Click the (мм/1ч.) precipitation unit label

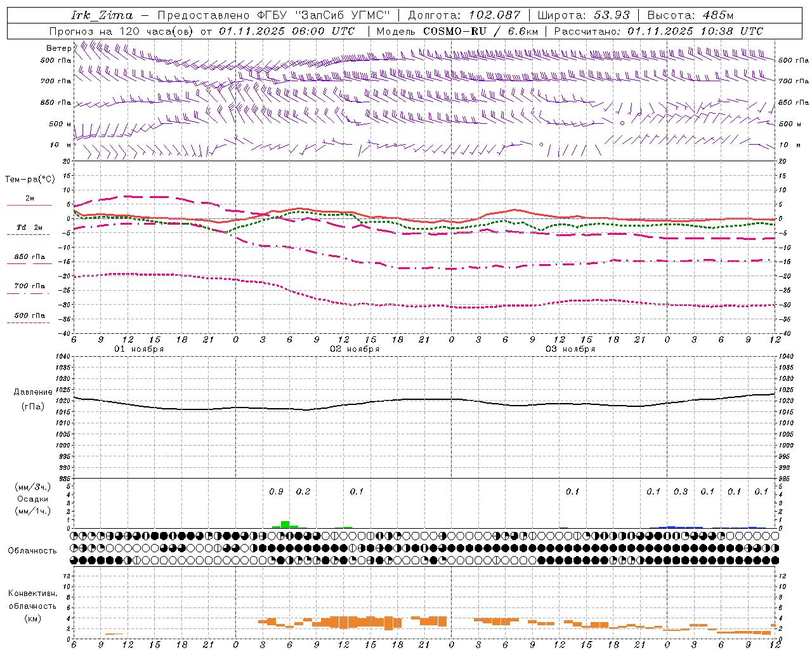coord(33,511)
